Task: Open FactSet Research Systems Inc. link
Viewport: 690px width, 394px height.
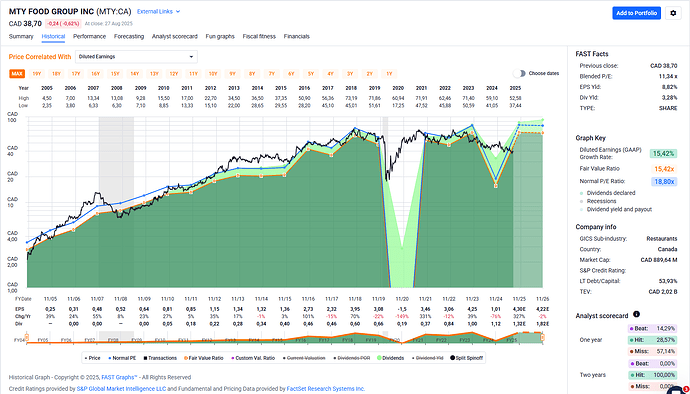Action: [326, 389]
